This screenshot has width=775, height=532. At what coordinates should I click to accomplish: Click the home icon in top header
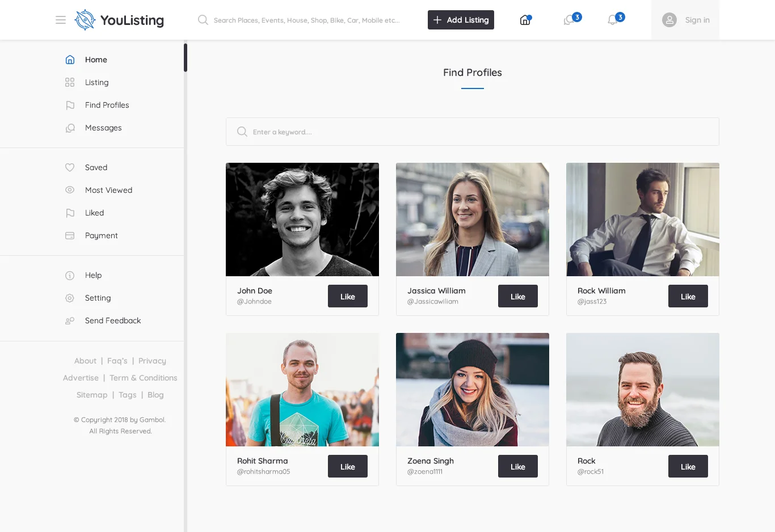[x=525, y=20]
